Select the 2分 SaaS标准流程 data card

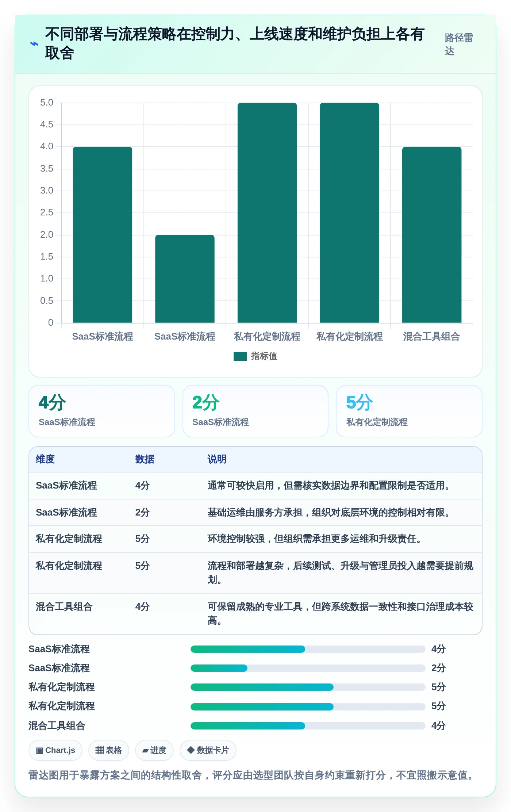pos(255,411)
